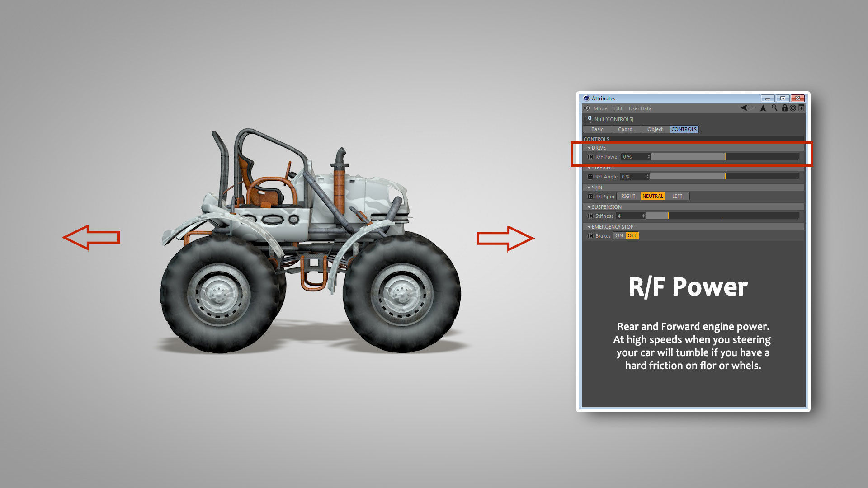The height and width of the screenshot is (488, 868).
Task: Switch to the Basic tab
Action: tap(597, 129)
